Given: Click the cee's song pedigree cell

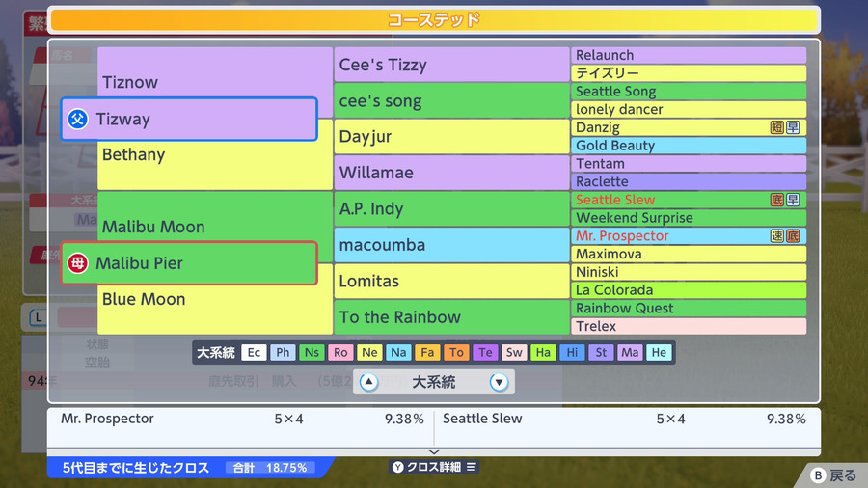Looking at the screenshot, I should 451,100.
